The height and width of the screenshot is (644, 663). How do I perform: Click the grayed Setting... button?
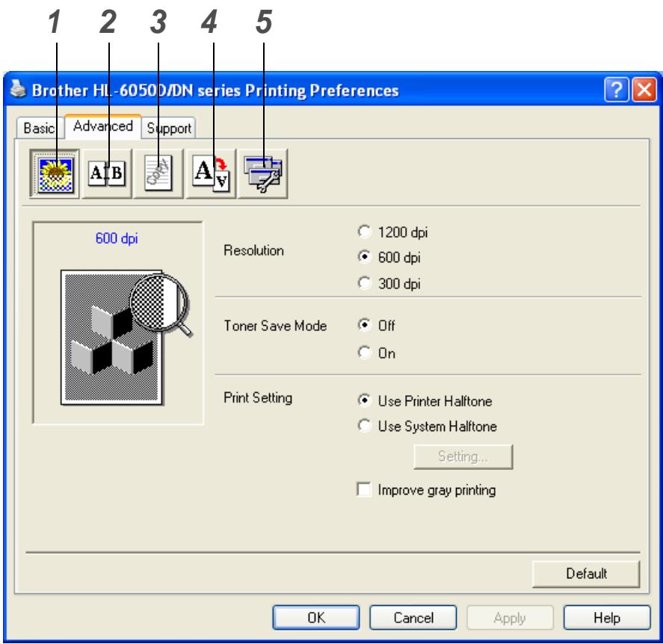point(463,456)
